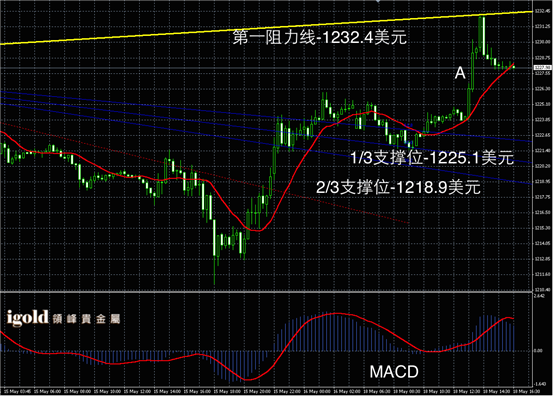Click the igold logo watermark
The image size is (553, 396).
pyautogui.click(x=28, y=318)
